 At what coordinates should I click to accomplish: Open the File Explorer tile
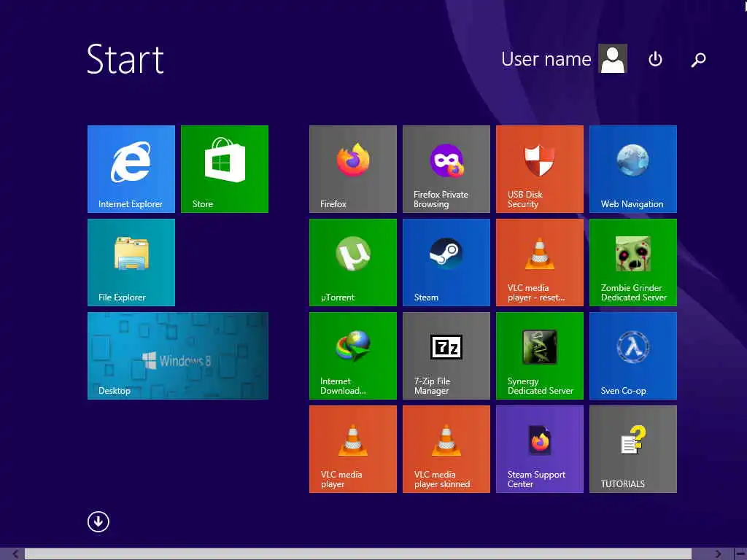tap(131, 262)
